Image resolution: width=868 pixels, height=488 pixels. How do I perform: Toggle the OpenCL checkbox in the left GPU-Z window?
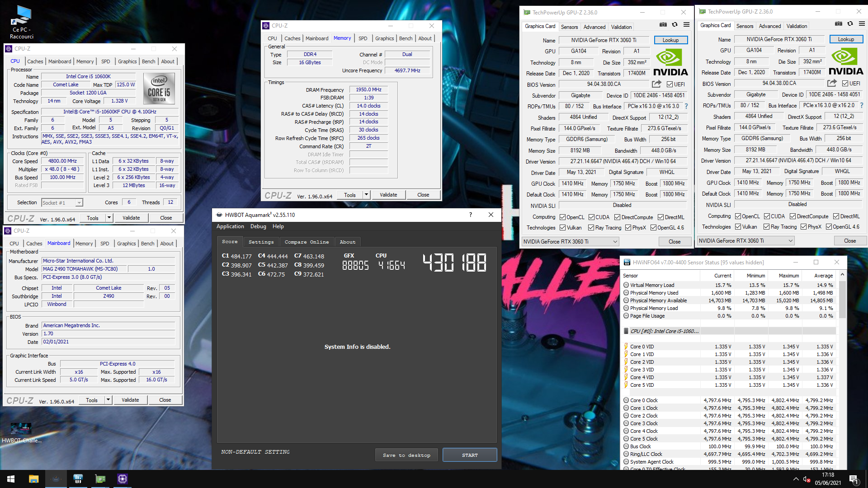point(562,217)
